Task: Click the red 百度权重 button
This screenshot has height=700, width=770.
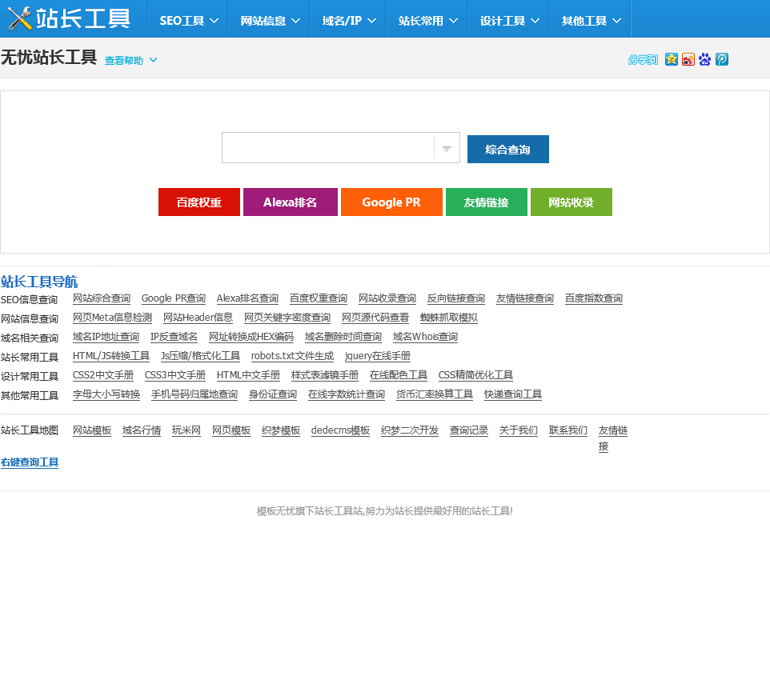Action: pyautogui.click(x=199, y=202)
